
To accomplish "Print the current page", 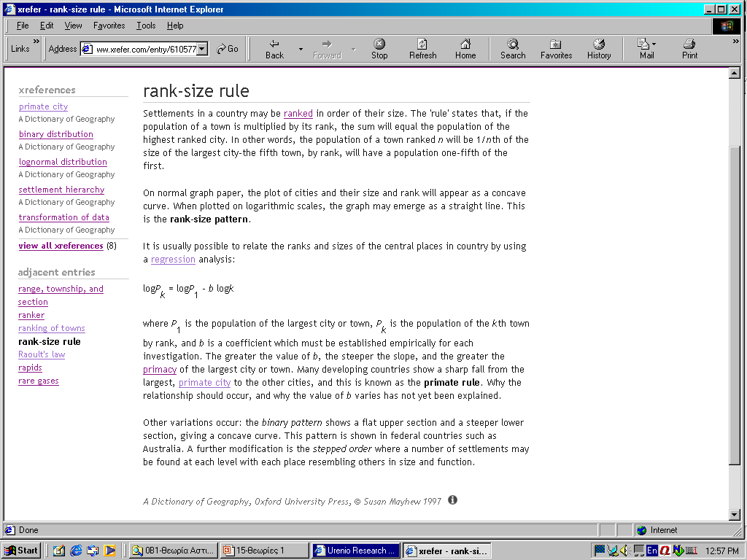I will point(689,49).
